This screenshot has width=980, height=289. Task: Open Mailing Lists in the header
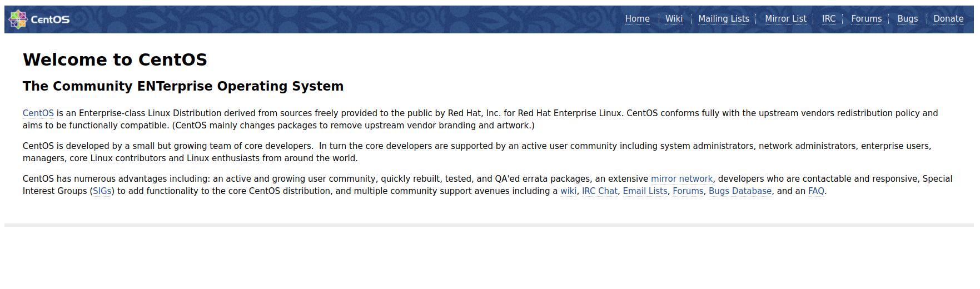tap(723, 19)
